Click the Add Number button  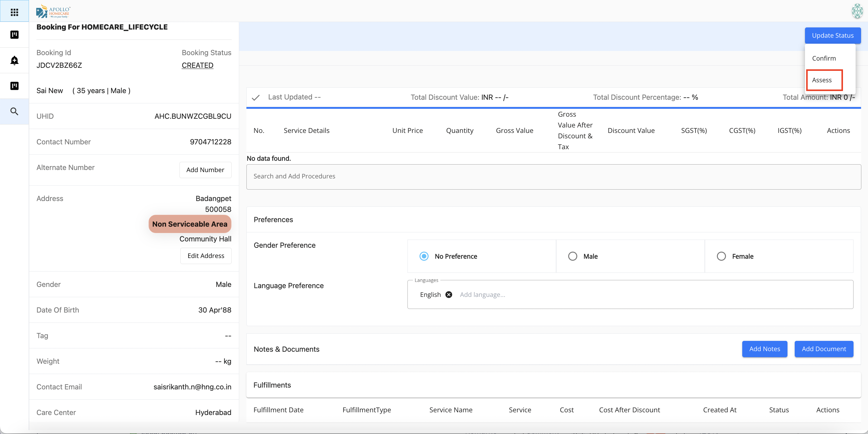[x=205, y=170]
